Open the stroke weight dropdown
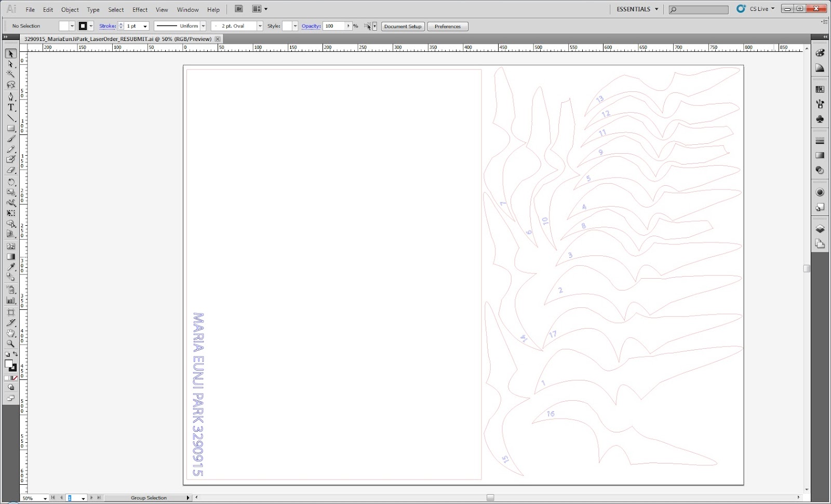The image size is (831, 504). pyautogui.click(x=145, y=26)
